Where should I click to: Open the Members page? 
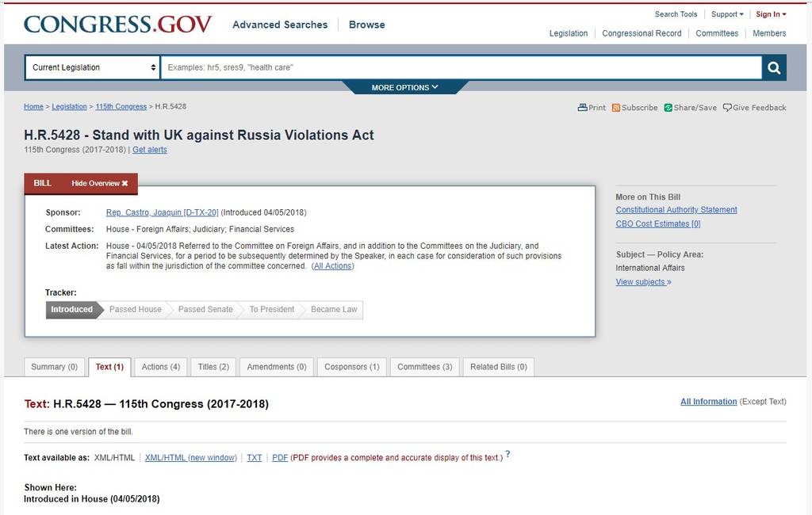[x=769, y=33]
